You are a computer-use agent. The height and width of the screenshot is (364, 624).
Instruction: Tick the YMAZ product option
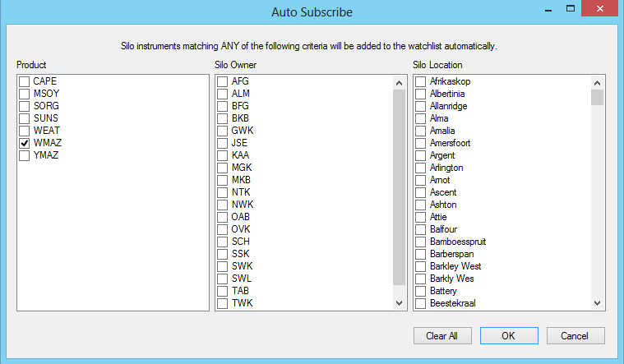coord(25,155)
